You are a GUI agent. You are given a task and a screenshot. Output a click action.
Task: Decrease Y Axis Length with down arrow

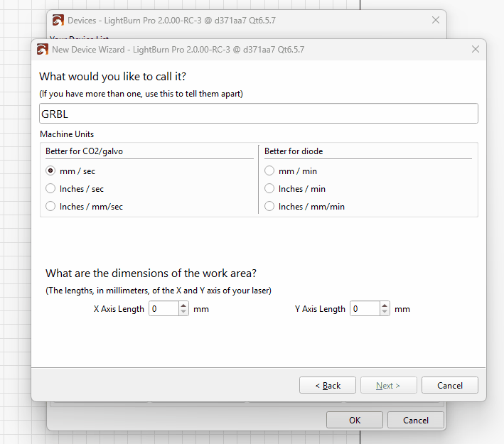pyautogui.click(x=385, y=313)
